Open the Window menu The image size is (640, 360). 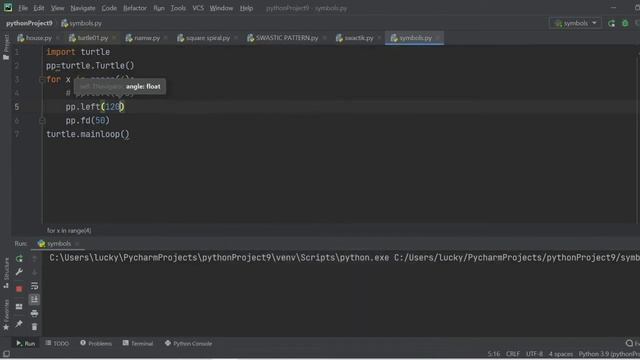[x=221, y=8]
